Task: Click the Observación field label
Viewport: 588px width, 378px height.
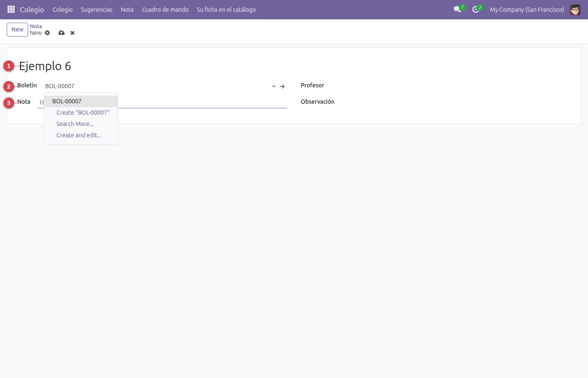Action: coord(318,102)
